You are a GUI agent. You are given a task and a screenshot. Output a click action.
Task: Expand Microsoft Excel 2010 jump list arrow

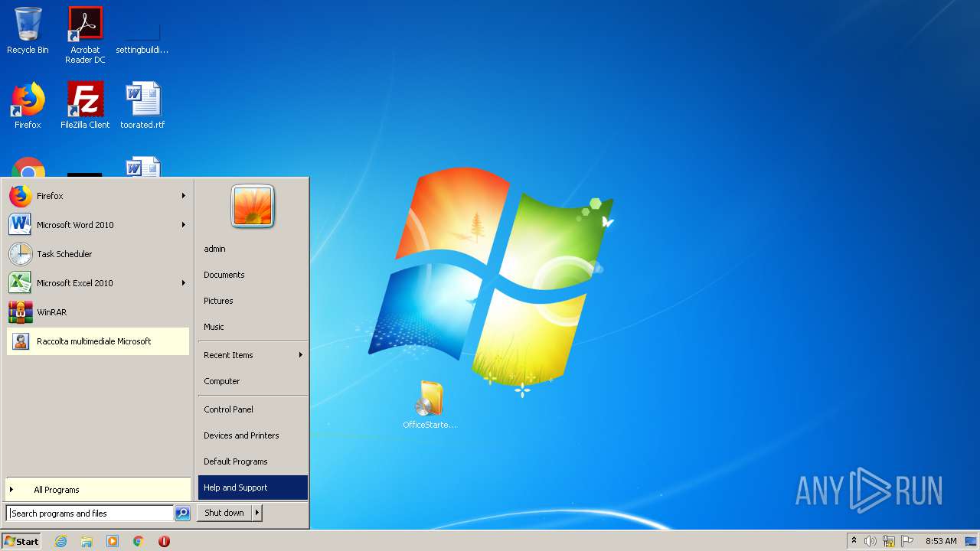coord(183,283)
